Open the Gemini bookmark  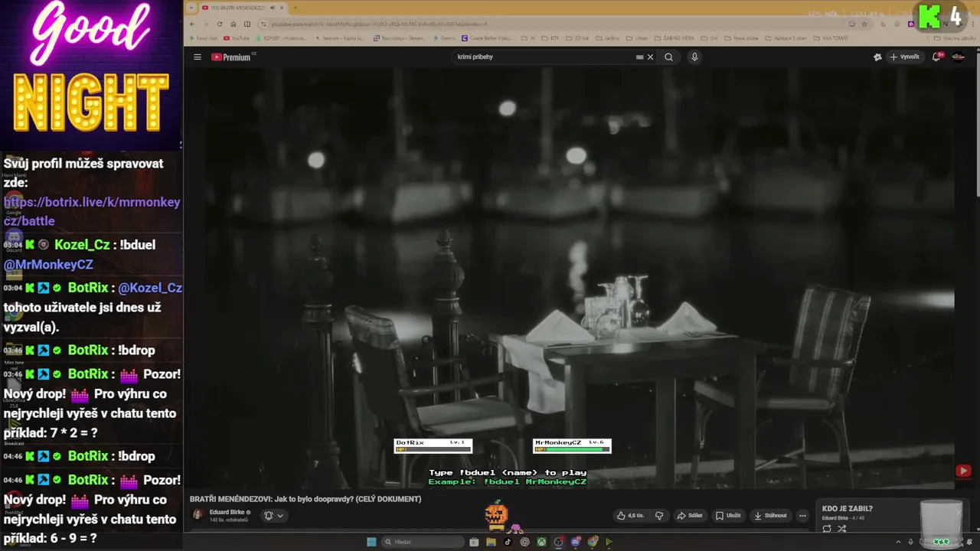click(x=445, y=38)
